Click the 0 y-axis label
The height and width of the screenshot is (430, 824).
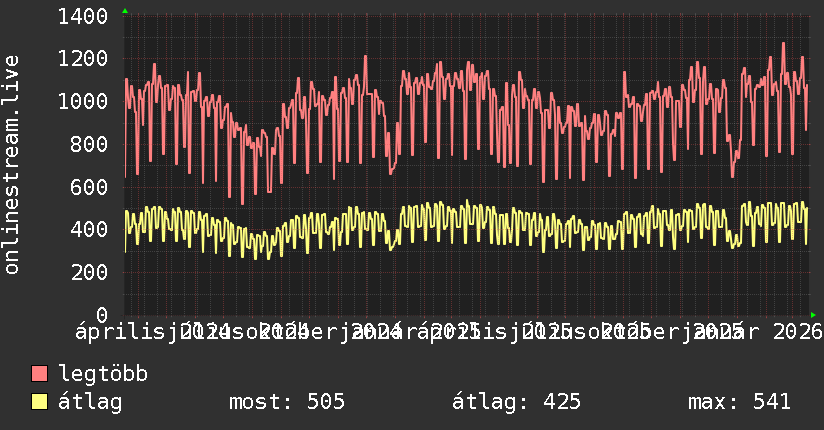[102, 315]
